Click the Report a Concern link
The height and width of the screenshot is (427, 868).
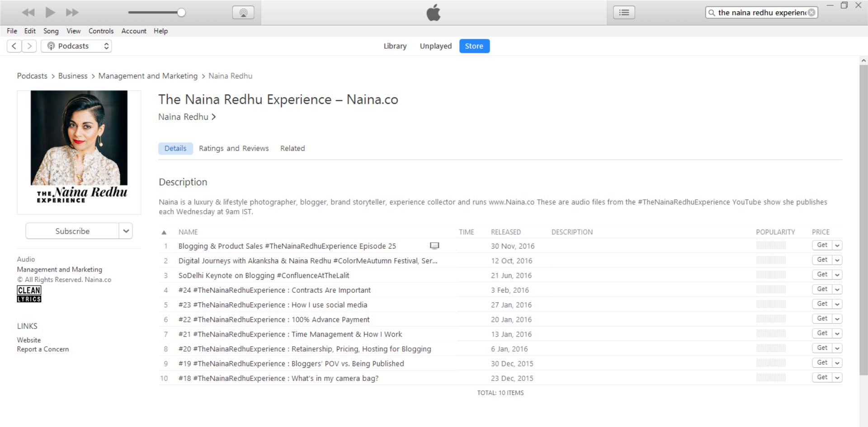[43, 349]
